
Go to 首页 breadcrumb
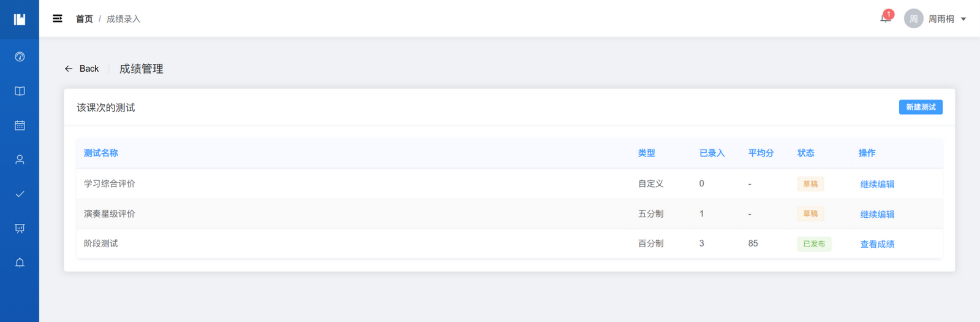point(85,19)
